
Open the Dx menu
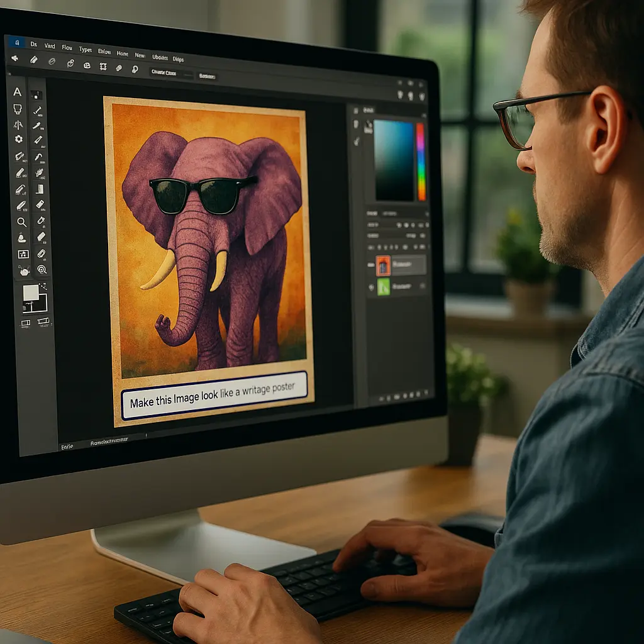tap(34, 44)
